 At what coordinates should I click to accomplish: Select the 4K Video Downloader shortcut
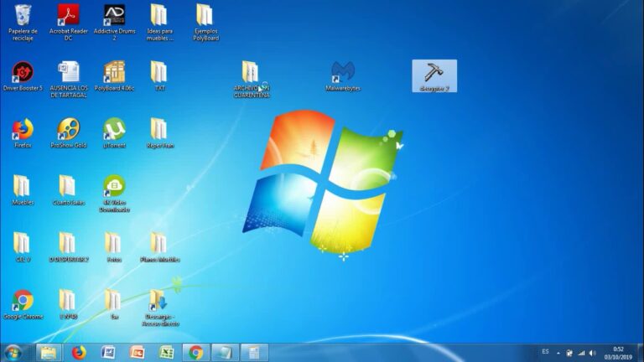click(114, 194)
